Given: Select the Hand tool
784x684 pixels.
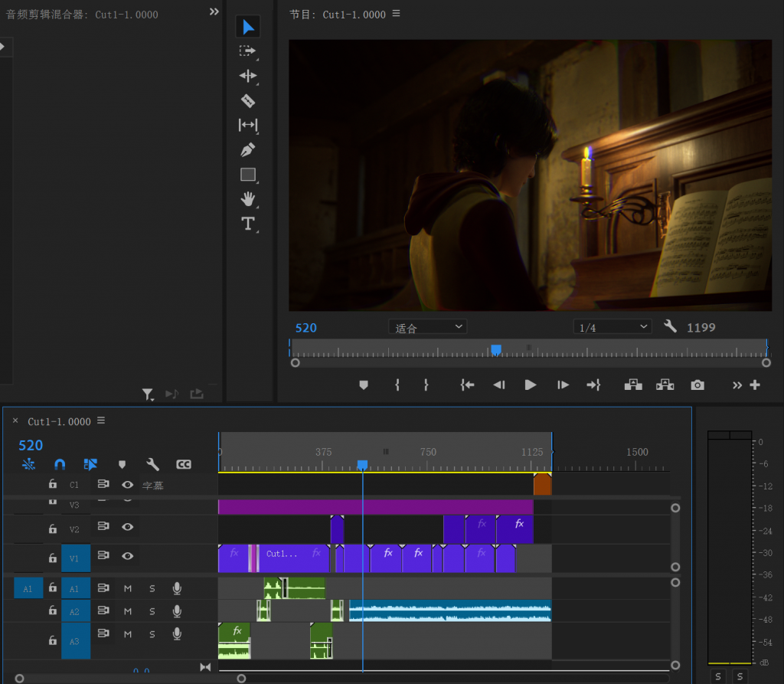Looking at the screenshot, I should coord(248,198).
